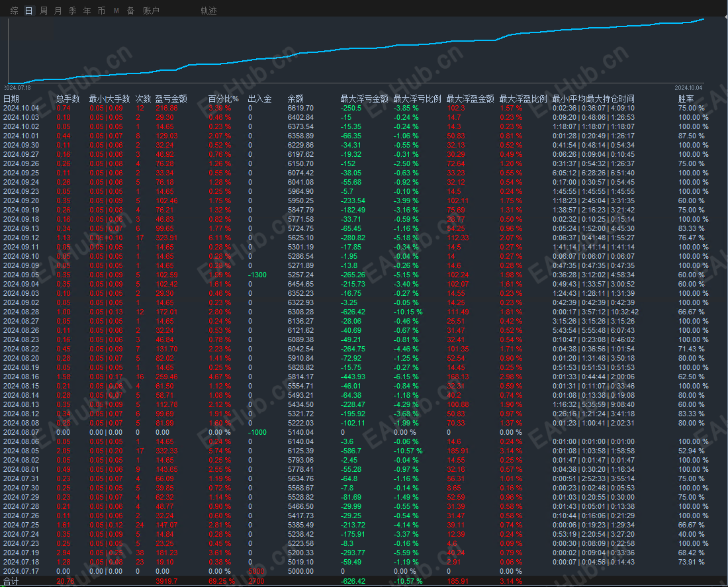
Task: Click the floating profit 168.13 cell
Action: click(458, 377)
